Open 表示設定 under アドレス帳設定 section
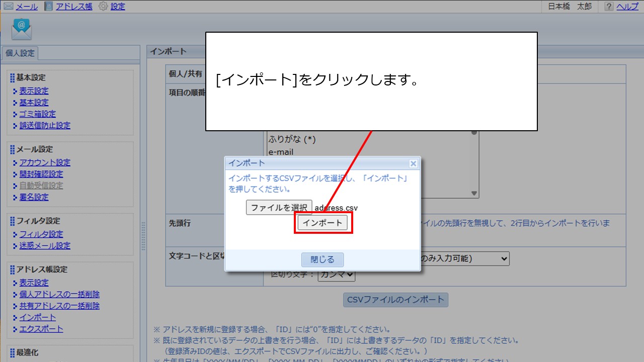Image resolution: width=644 pixels, height=362 pixels. point(34,283)
